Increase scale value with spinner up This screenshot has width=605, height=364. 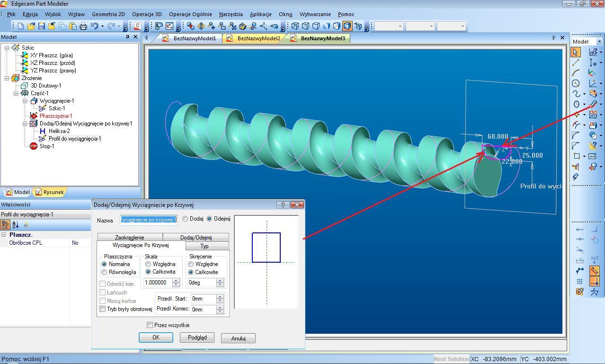(176, 280)
